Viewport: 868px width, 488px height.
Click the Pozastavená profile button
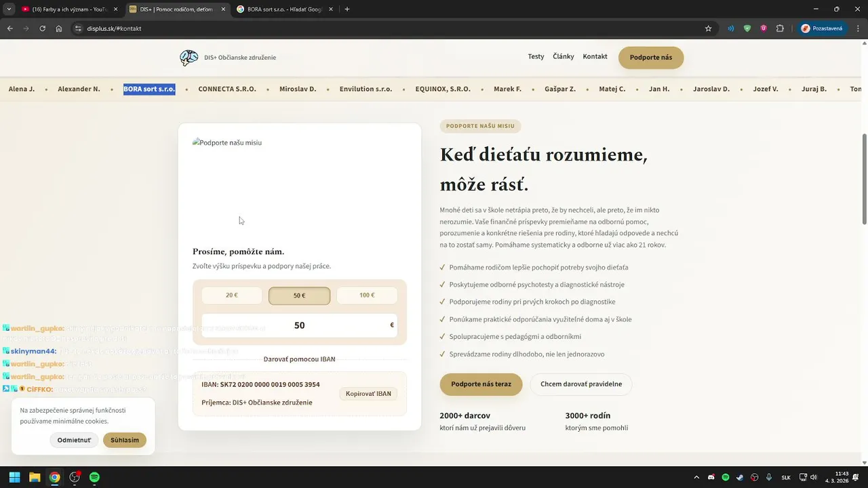822,28
